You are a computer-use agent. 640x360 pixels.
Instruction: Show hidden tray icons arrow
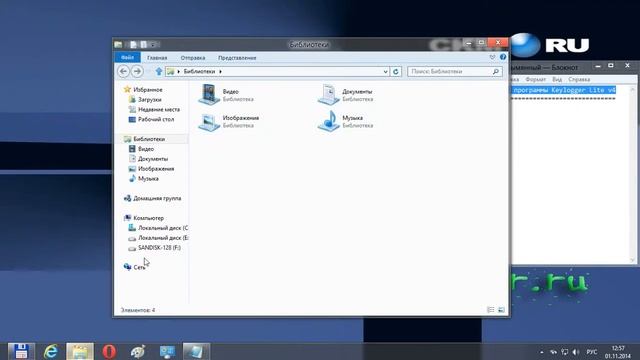click(x=542, y=352)
